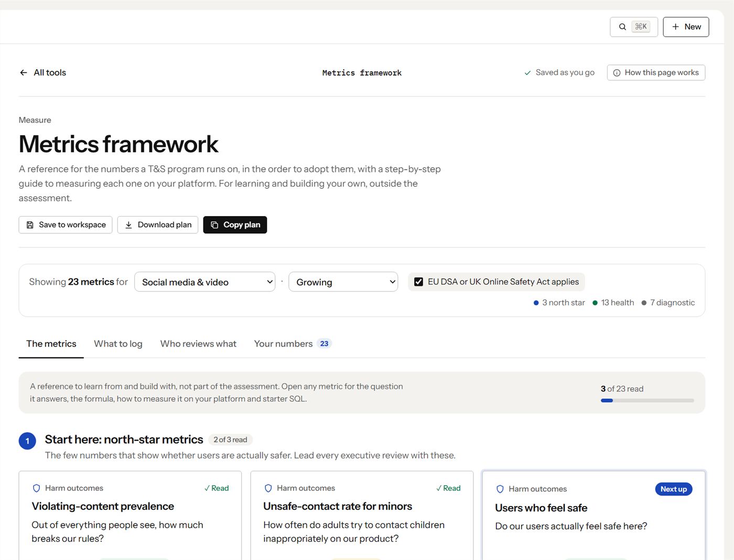The width and height of the screenshot is (734, 560).
Task: Click the back arrow beside All tools
Action: coord(24,73)
